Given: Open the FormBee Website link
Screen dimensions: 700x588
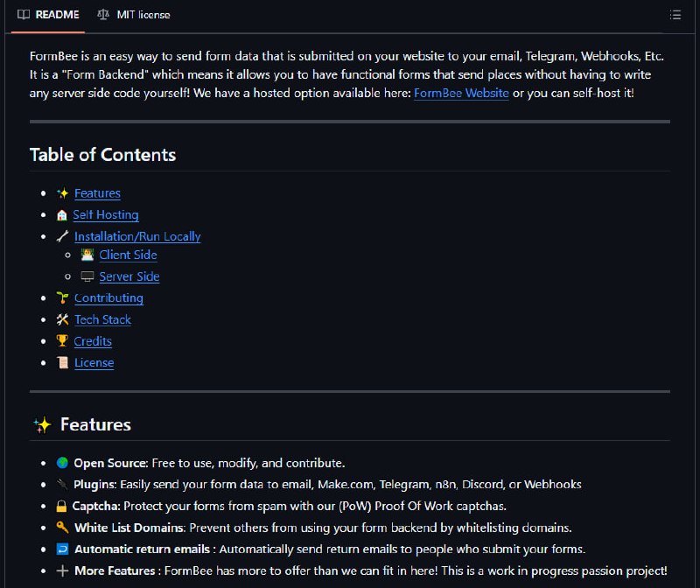Looking at the screenshot, I should 461,93.
